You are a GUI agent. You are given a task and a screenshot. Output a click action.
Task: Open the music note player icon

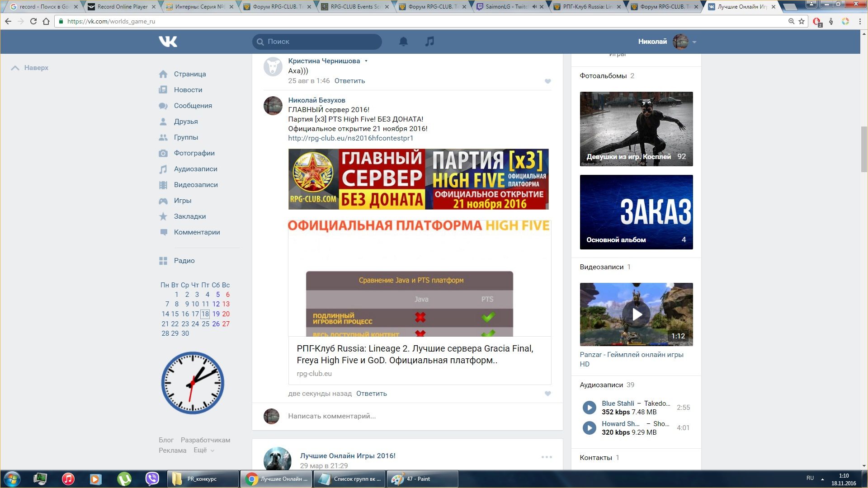tap(429, 42)
